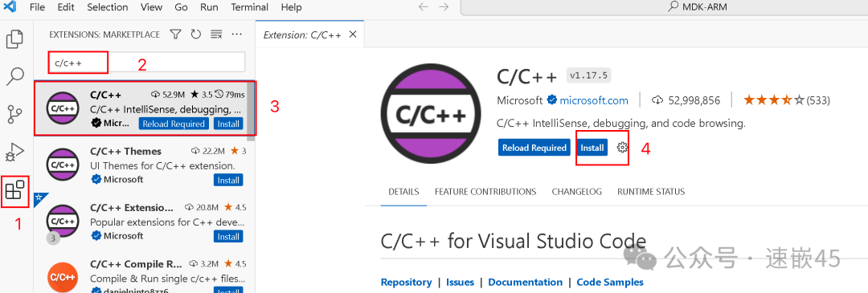Open the marketplace more actions ellipsis

point(237,35)
